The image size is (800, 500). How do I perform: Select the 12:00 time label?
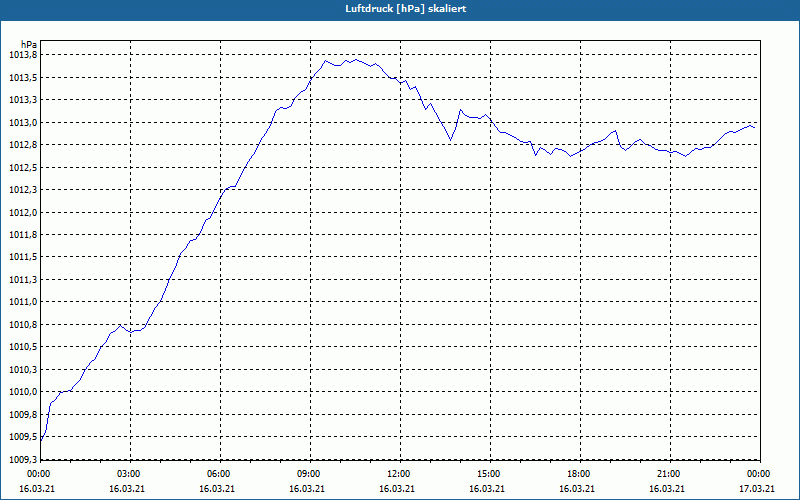(398, 474)
